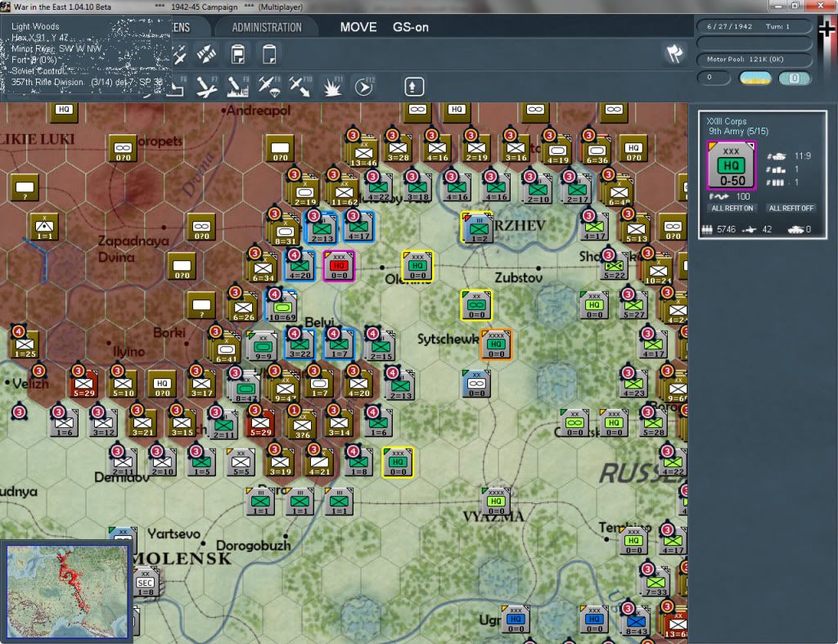Open the 9th Army (5/15) link
Screen dimensions: 838x644
(738, 131)
